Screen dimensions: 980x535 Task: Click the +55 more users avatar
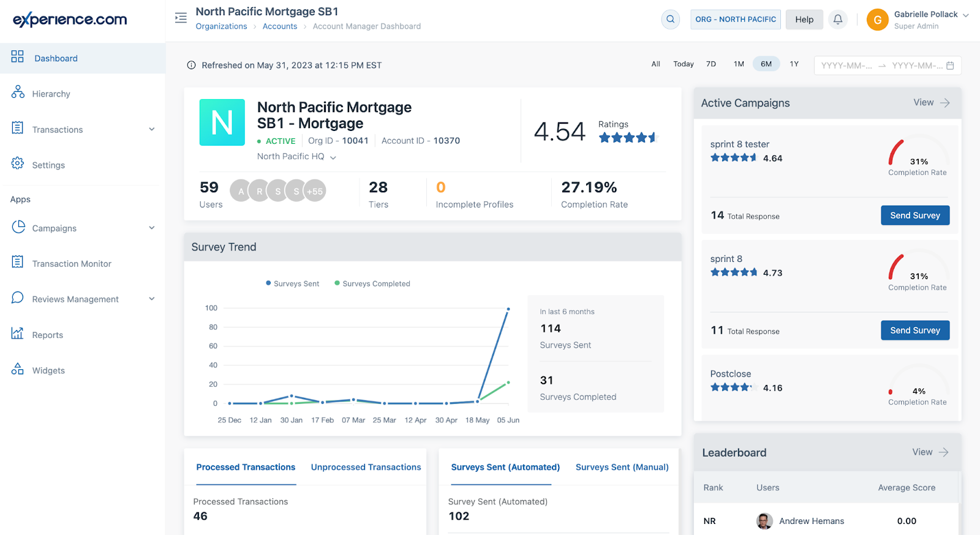pyautogui.click(x=315, y=191)
